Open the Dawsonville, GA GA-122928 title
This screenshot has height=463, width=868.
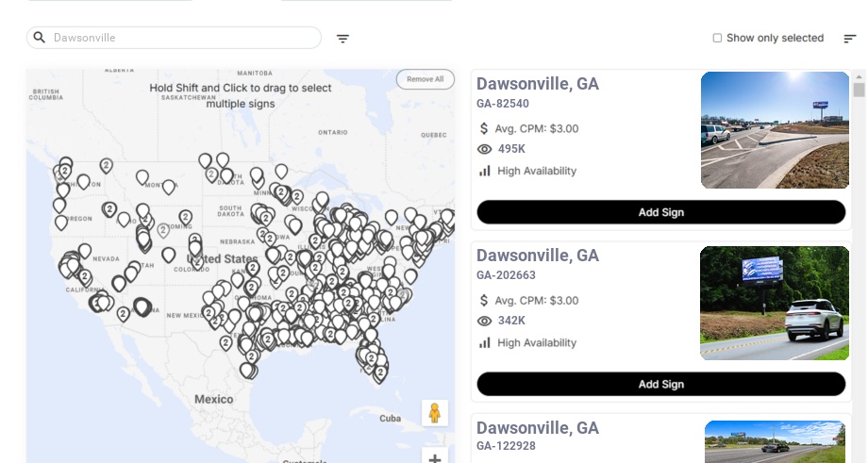tap(538, 428)
